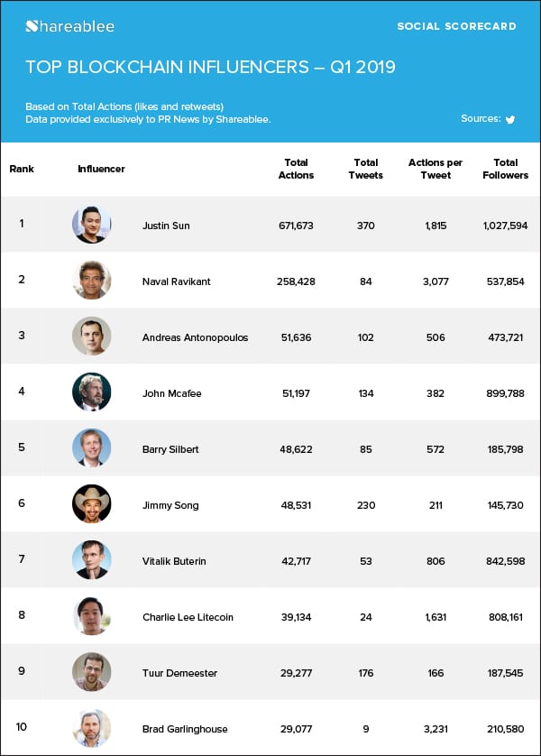This screenshot has width=541, height=756.
Task: Click the Social Scorecard label
Action: pyautogui.click(x=456, y=26)
